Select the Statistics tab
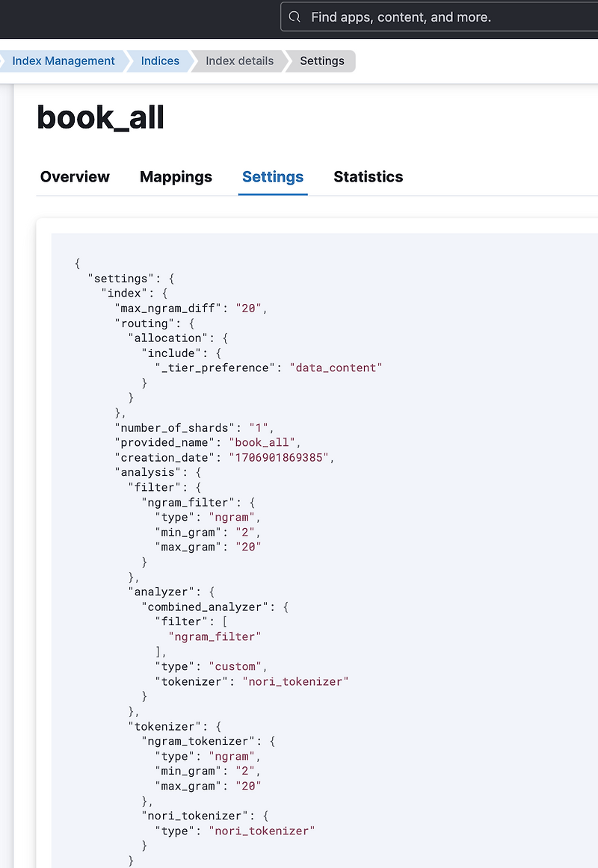 click(368, 177)
